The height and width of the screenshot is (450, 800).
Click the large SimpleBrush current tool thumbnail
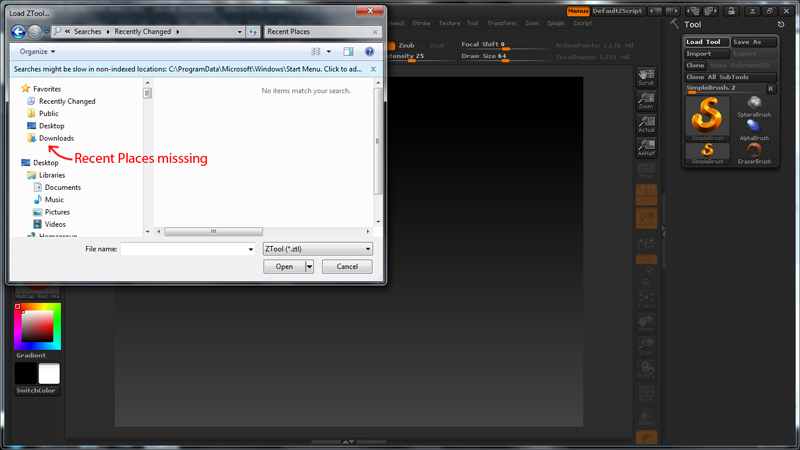pos(707,118)
